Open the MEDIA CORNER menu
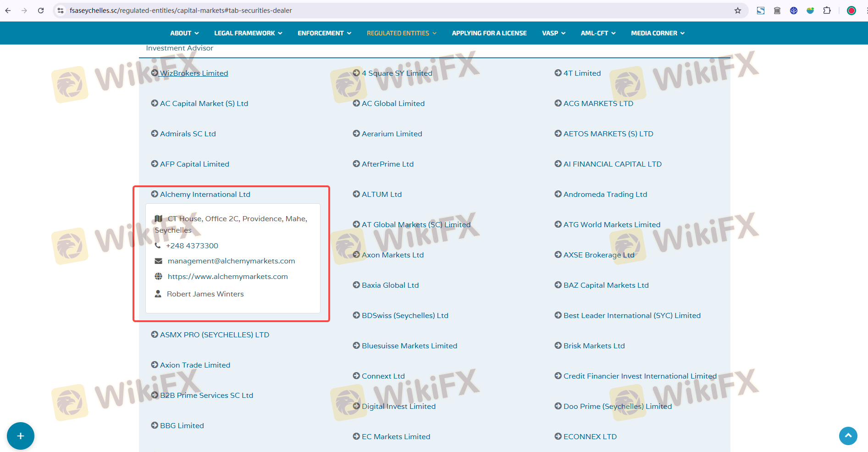 coord(658,33)
